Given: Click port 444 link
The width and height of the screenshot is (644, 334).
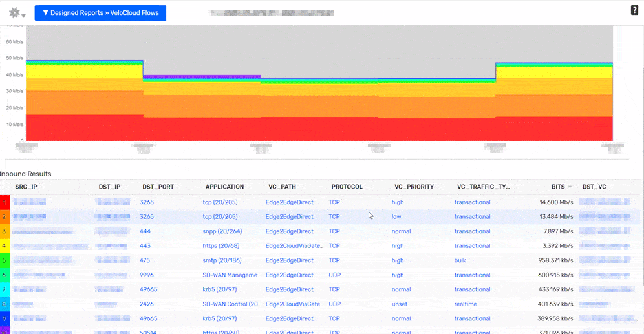Looking at the screenshot, I should click(x=145, y=231).
